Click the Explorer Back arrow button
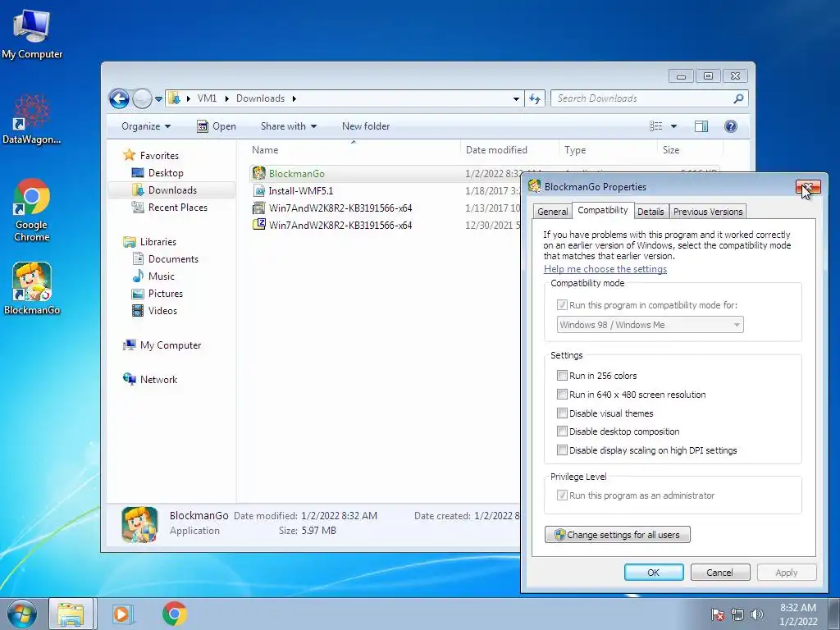The width and height of the screenshot is (840, 630). [x=119, y=98]
